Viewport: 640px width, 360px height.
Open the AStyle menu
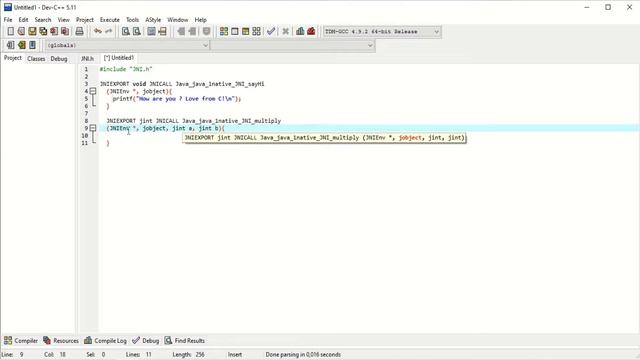(x=153, y=20)
